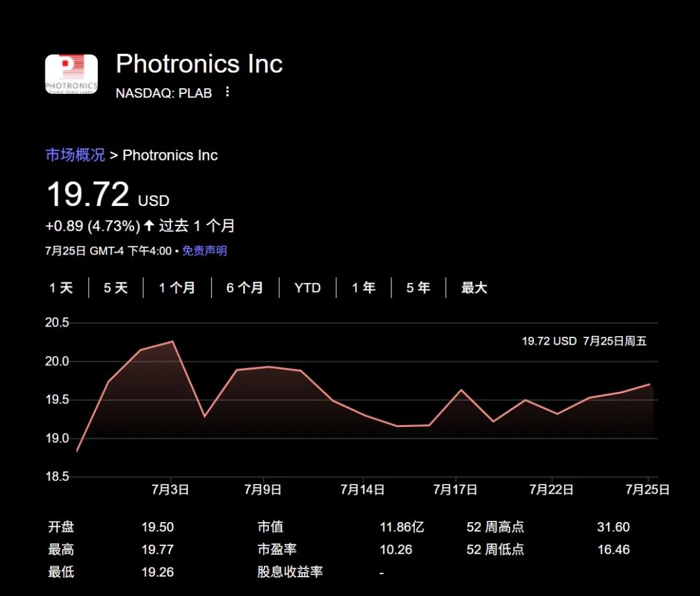
Task: Open the 市场概况 breadcrumb link
Action: 75,155
